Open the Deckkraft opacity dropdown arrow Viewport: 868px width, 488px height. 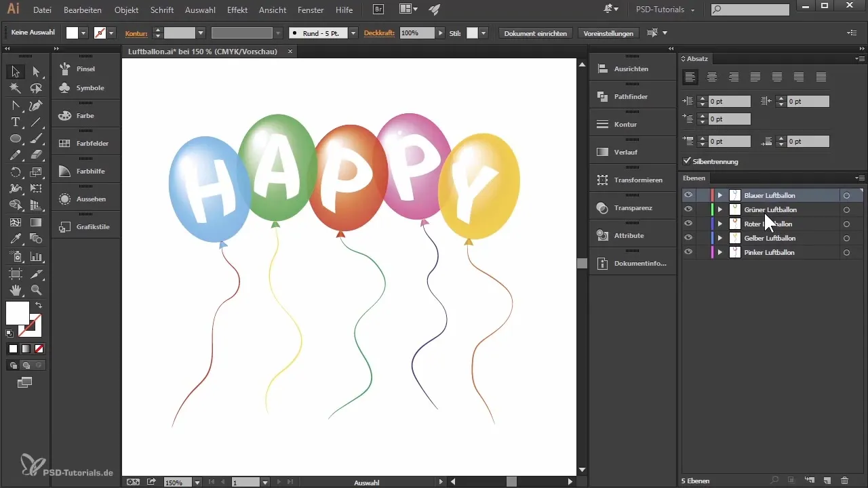click(441, 33)
